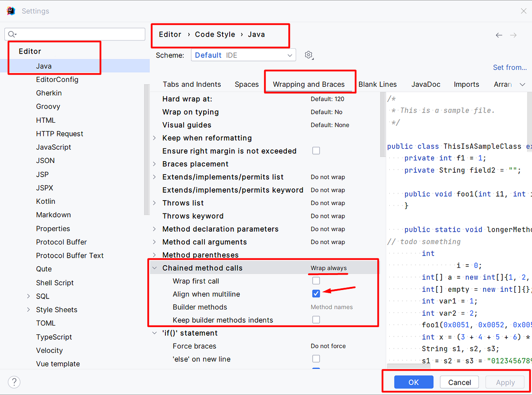Click the magnifier icon in the search field

(x=12, y=34)
